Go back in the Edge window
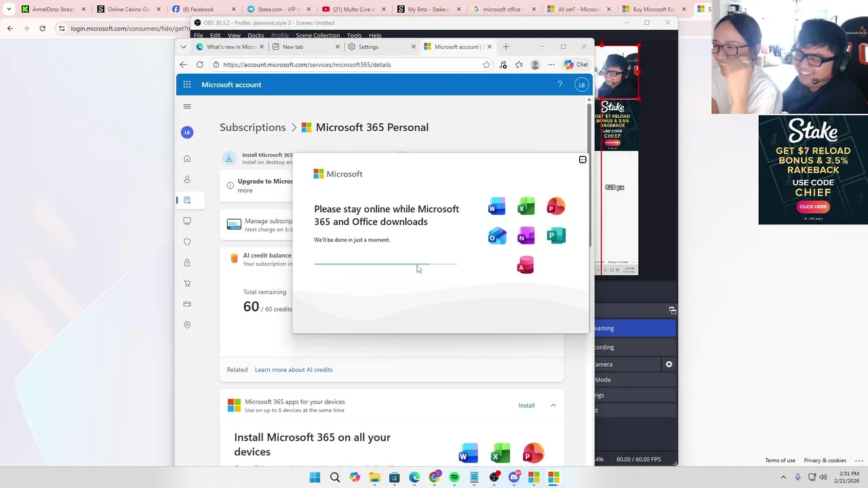This screenshot has width=868, height=488. pos(183,65)
